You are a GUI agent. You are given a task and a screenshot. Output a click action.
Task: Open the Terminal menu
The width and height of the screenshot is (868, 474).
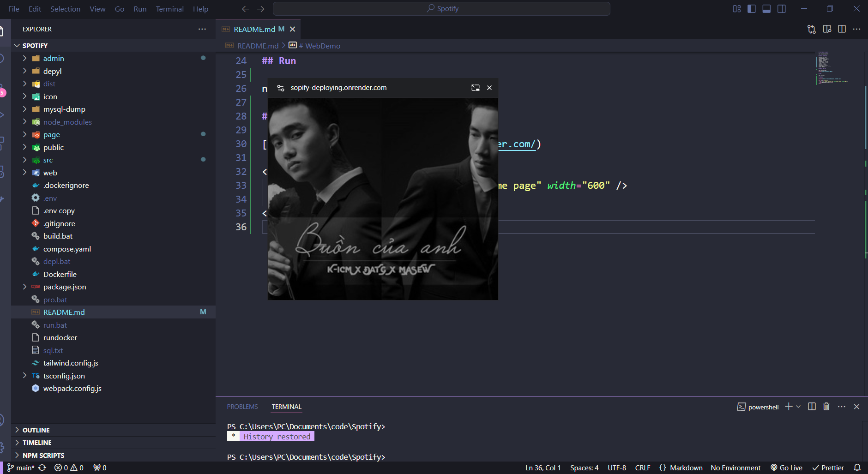pyautogui.click(x=169, y=9)
